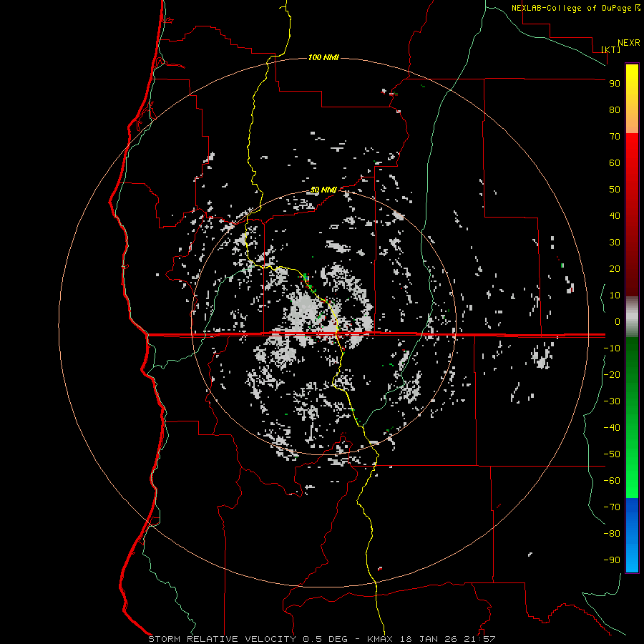Click the -50 scale value
Viewport: 644px width, 644px height.
pyautogui.click(x=612, y=454)
